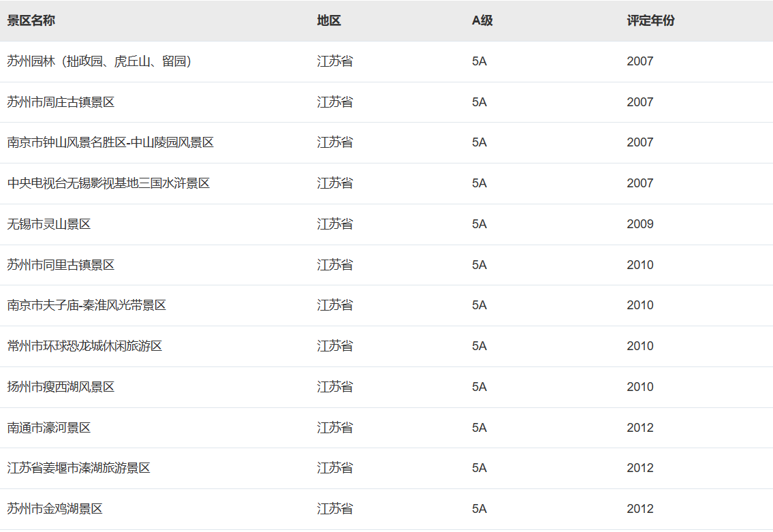The image size is (773, 532).
Task: Click 江苏省 in the 夫子庙-秦淮风光带 row
Action: (335, 305)
